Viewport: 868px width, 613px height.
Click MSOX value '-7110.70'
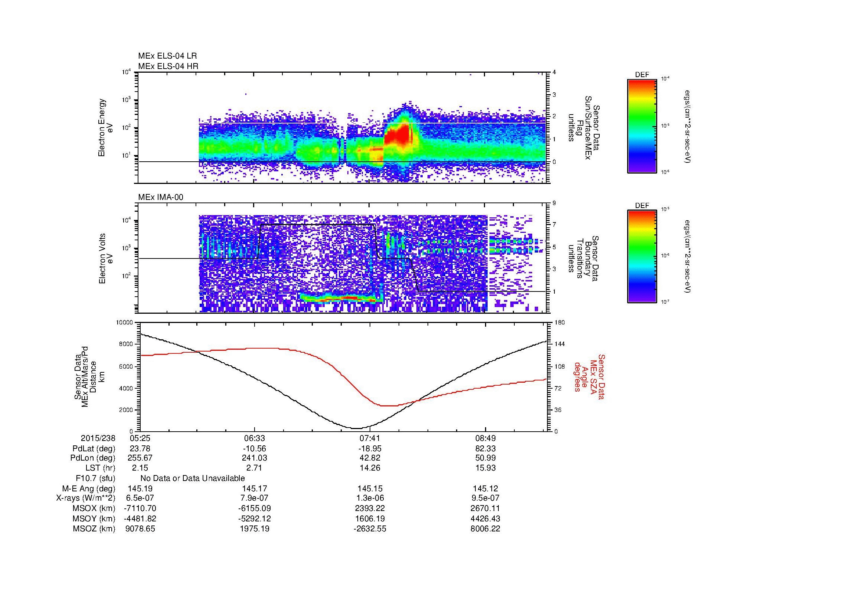pos(140,508)
